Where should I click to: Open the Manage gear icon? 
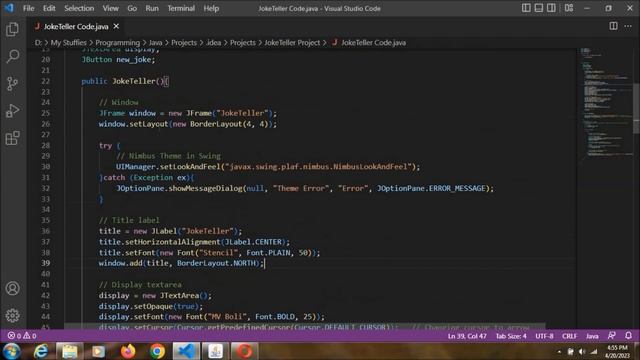pos(13,316)
